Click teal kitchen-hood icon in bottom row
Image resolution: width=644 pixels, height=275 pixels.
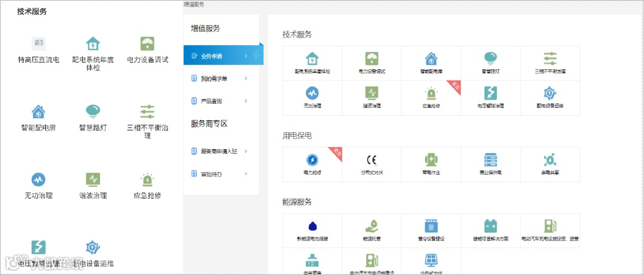point(312,261)
